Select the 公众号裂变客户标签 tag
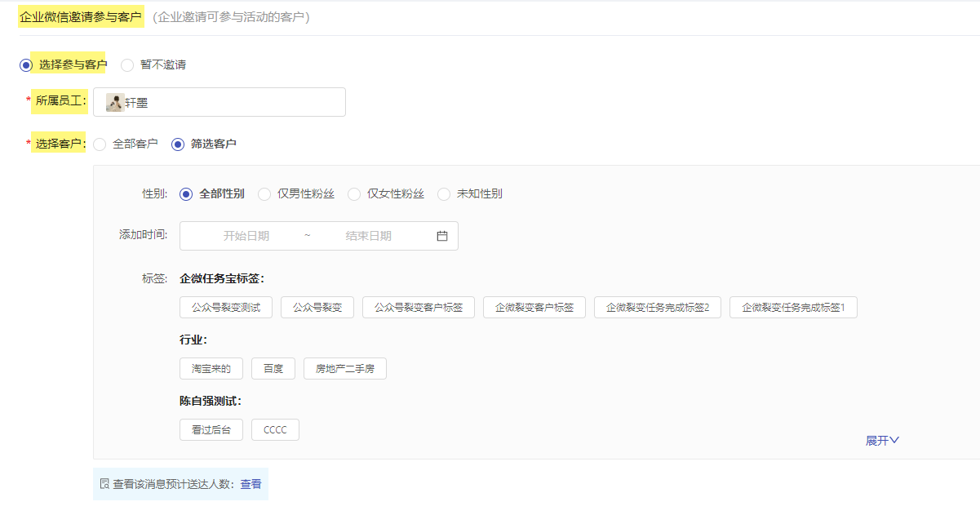Viewport: 980px width, 524px height. point(419,308)
